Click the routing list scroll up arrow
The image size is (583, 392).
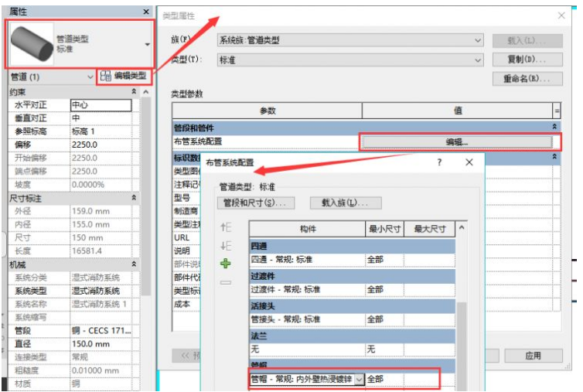462,227
